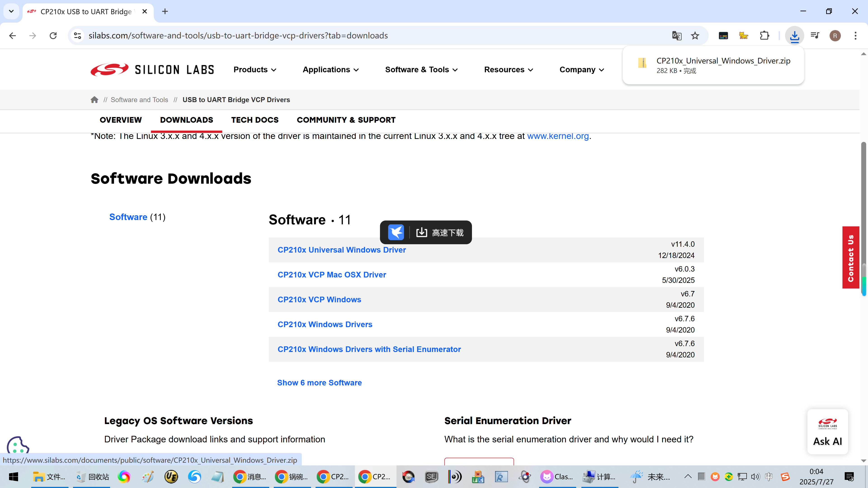Open Clas... cat icon taskbar app
868x488 pixels.
[557, 477]
